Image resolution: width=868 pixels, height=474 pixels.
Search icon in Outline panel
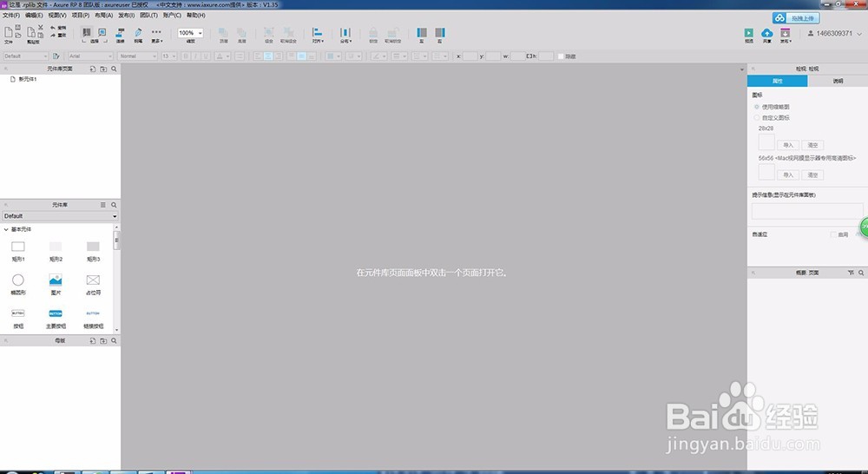click(861, 273)
